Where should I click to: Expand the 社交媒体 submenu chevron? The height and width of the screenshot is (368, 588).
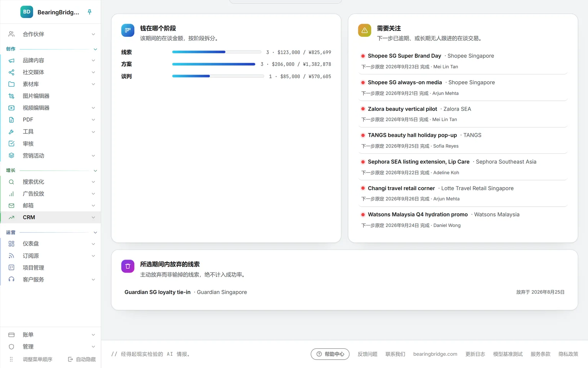[x=93, y=72]
